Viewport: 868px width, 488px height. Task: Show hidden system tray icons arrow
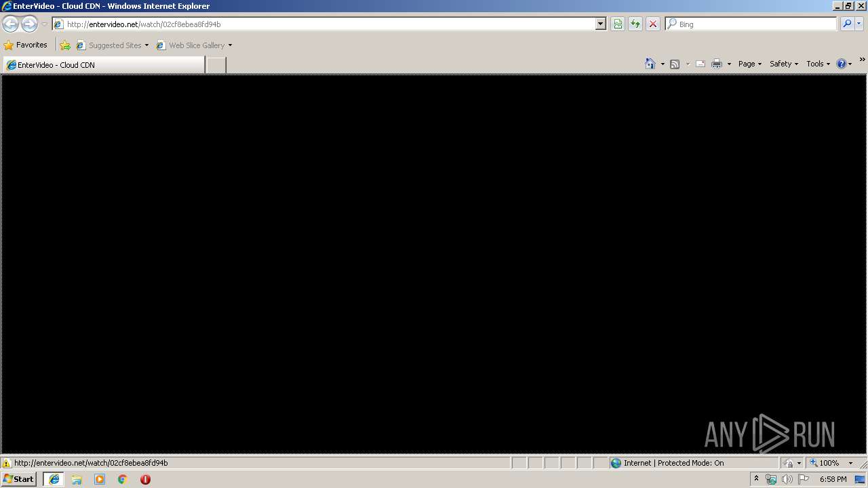[x=756, y=479]
